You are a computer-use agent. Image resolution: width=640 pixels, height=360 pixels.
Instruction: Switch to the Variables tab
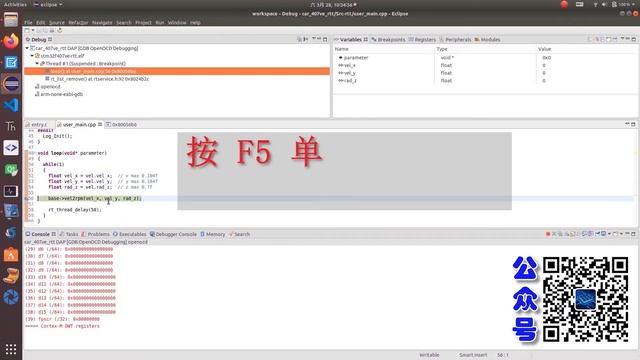click(x=351, y=40)
